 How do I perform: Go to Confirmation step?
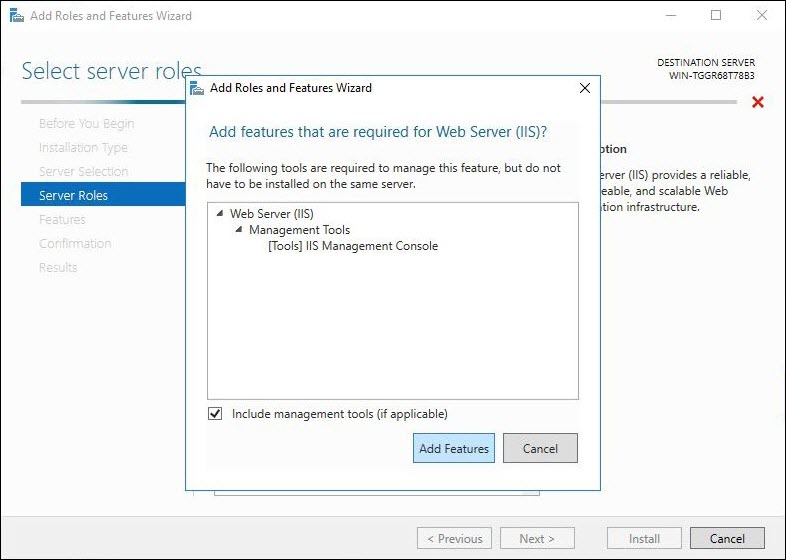tap(75, 244)
